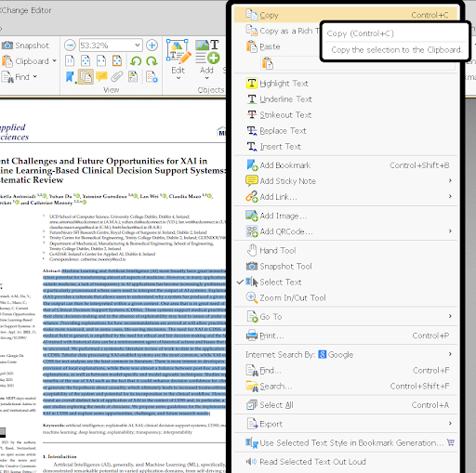Click Strikeout Text in the context menu
This screenshot has width=476, height=473.
click(346, 115)
